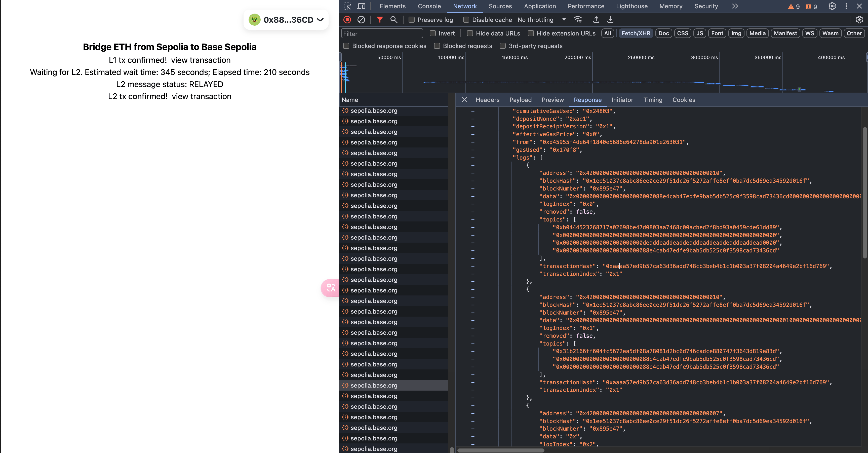Check the Invert filter checkbox
The image size is (868, 453).
click(433, 33)
